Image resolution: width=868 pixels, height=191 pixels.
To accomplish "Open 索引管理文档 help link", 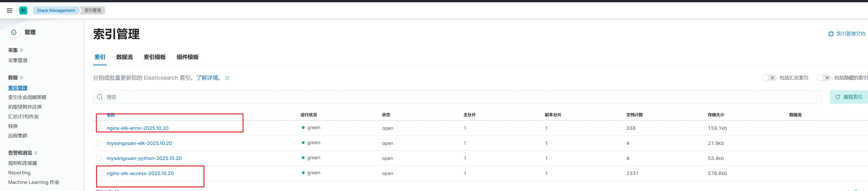I will pyautogui.click(x=847, y=34).
